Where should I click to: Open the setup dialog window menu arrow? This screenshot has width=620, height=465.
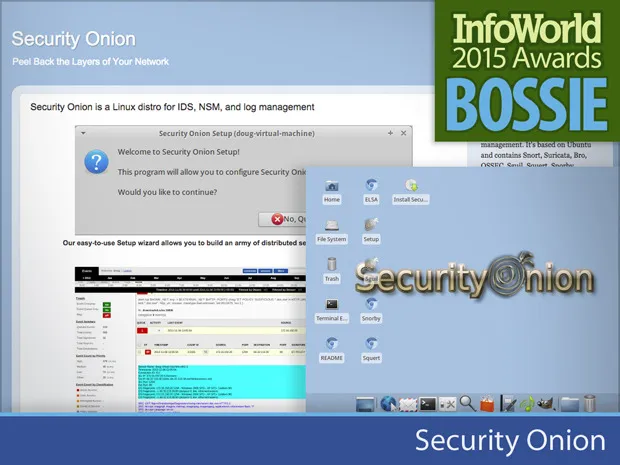(83, 133)
